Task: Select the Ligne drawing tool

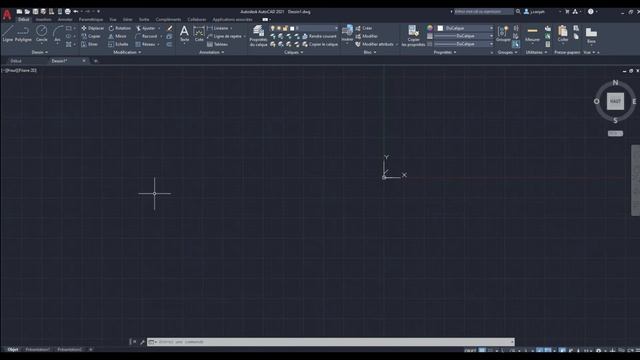Action: pos(8,33)
